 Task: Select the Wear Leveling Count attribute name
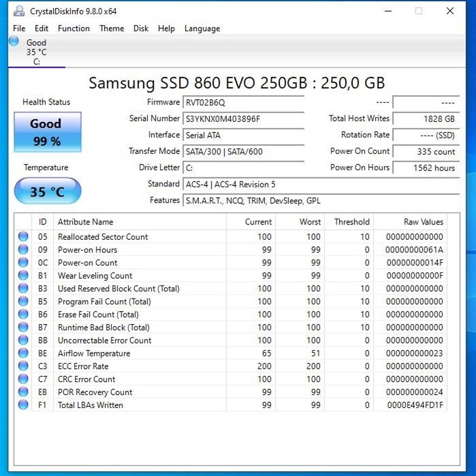pyautogui.click(x=95, y=276)
